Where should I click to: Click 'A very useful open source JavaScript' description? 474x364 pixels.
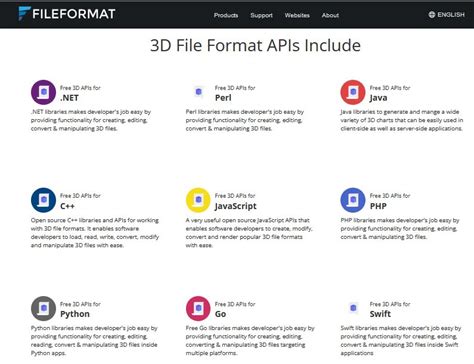(x=249, y=233)
